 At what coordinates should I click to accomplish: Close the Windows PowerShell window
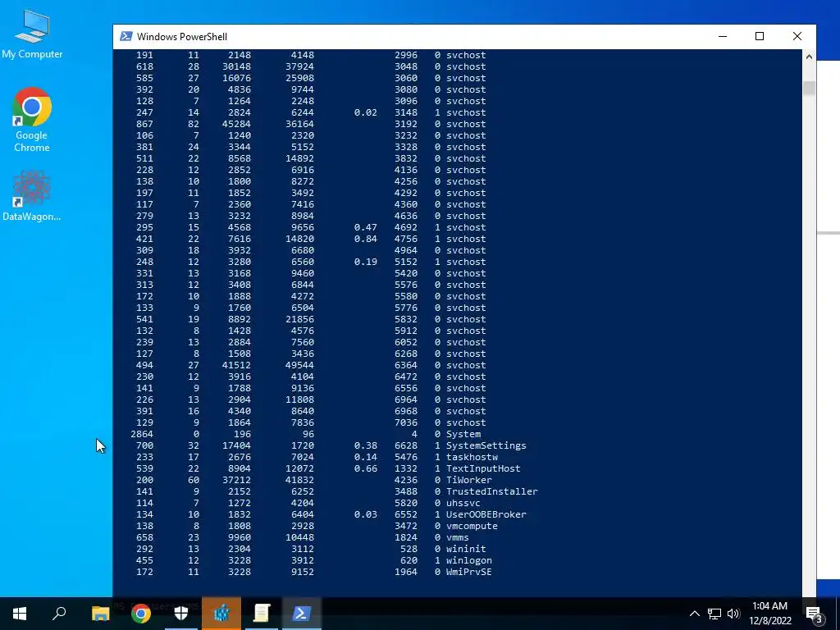[x=797, y=36]
